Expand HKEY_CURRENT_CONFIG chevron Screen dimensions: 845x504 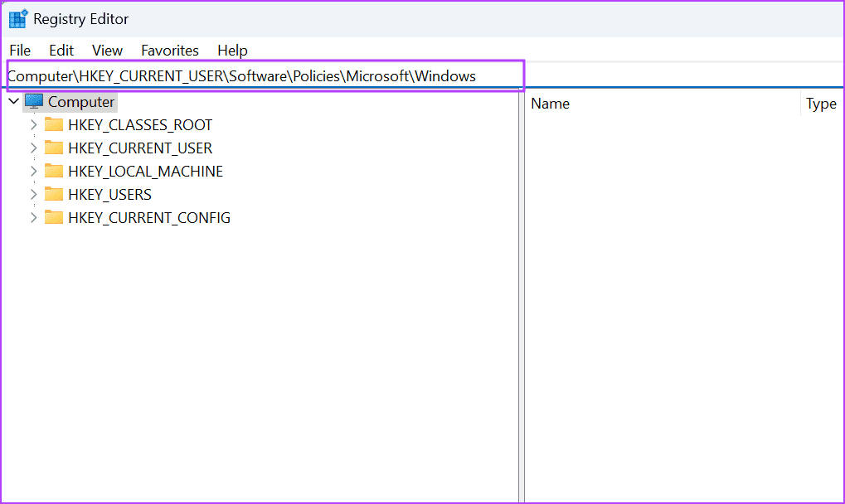(33, 217)
